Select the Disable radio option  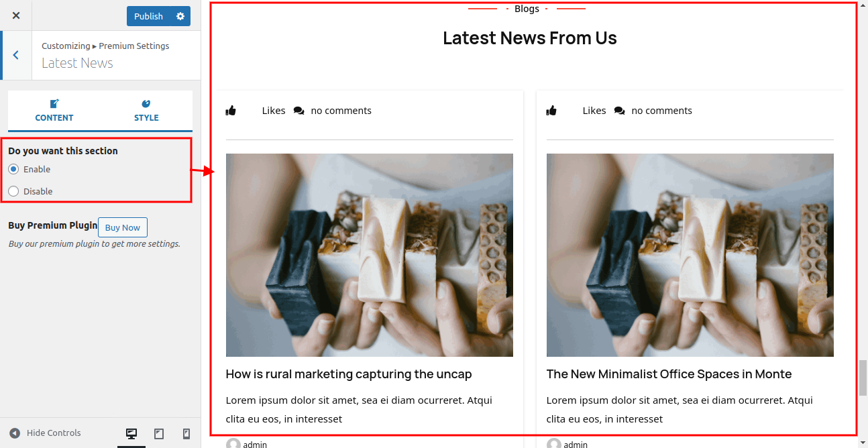(x=13, y=191)
